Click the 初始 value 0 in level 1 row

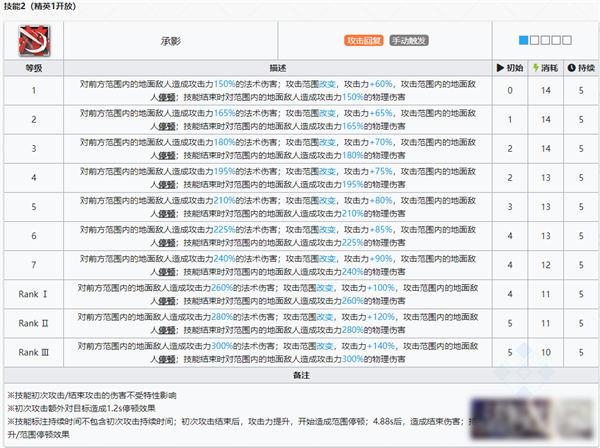click(510, 91)
